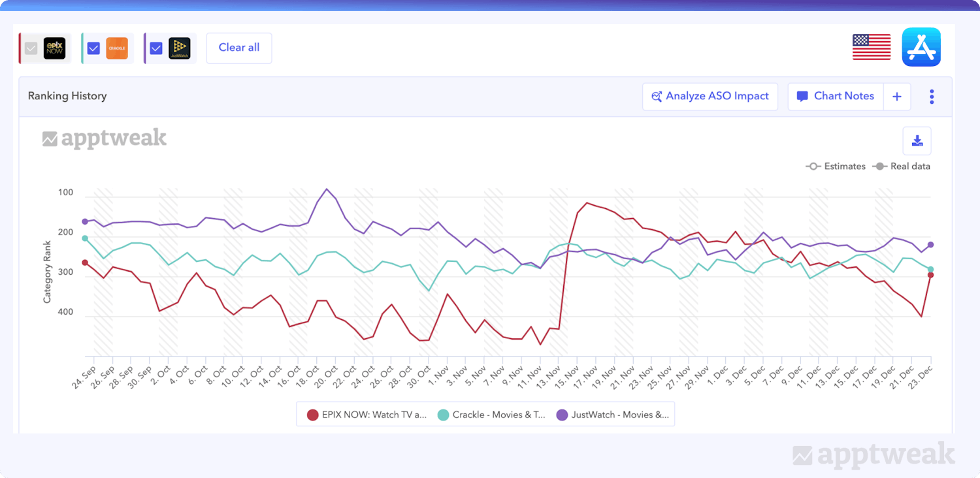Click the App Store icon

pos(921,47)
